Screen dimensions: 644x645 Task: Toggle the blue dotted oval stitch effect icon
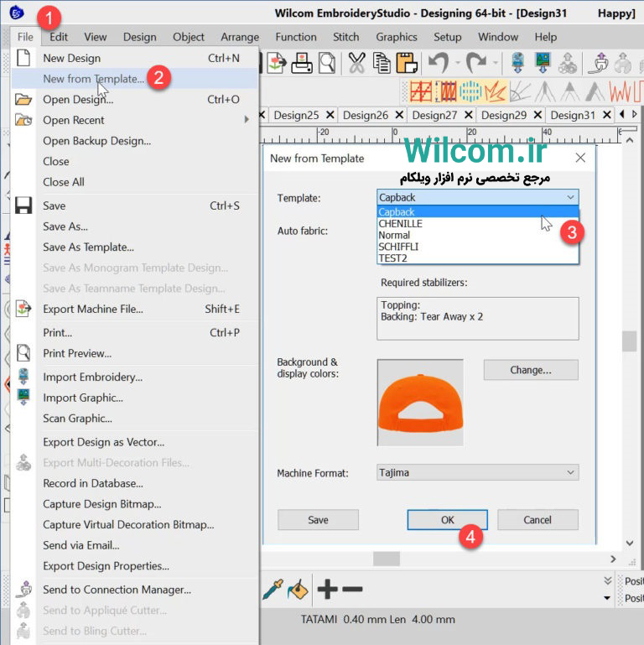pyautogui.click(x=470, y=91)
